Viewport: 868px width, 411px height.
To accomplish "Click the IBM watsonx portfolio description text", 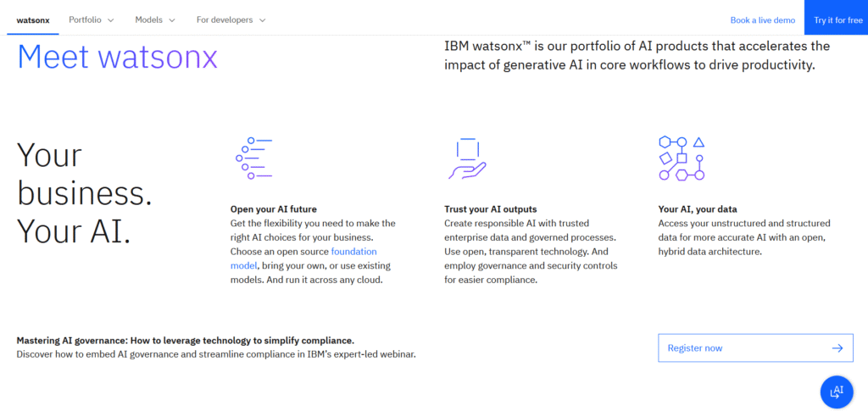I will point(637,55).
